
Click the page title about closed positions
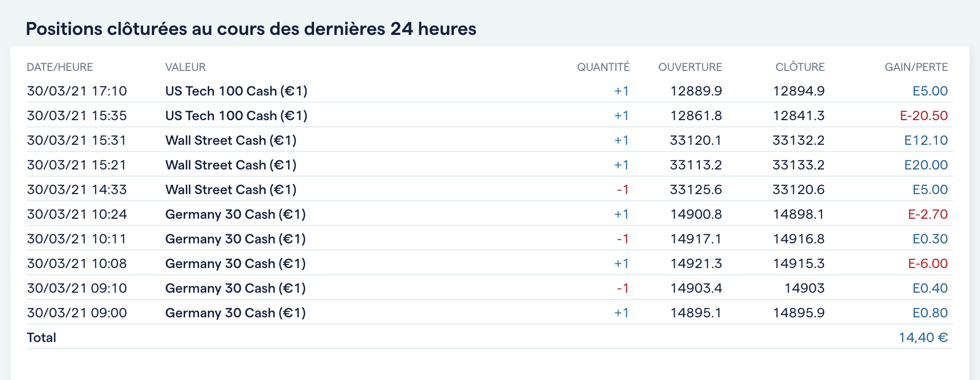pos(251,29)
